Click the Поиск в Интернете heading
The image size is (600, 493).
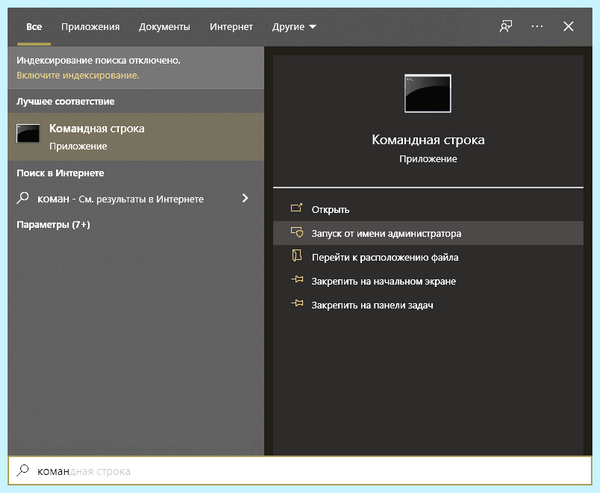coord(60,173)
